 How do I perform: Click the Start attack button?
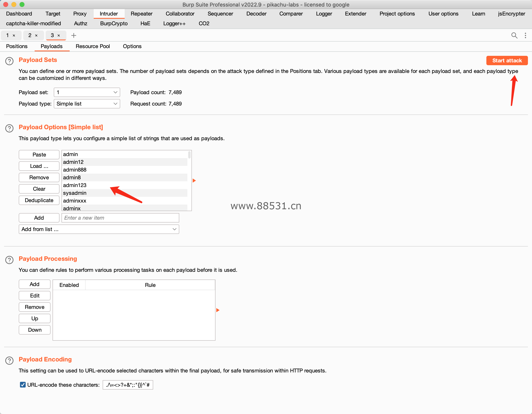pos(507,61)
